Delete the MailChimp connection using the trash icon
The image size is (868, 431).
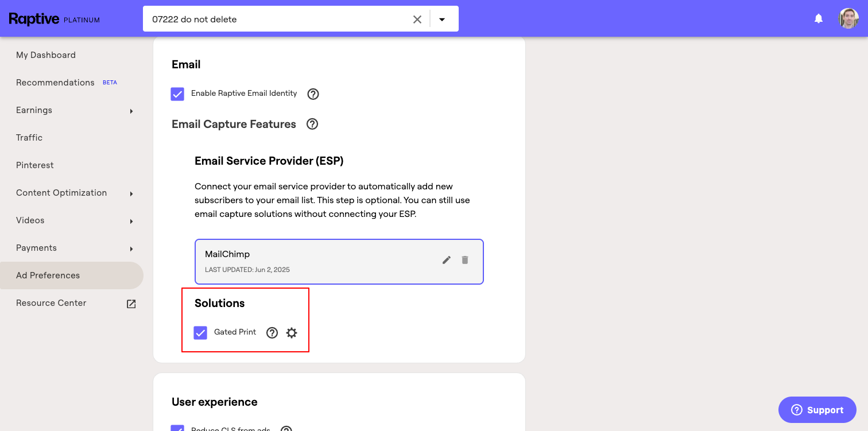(465, 260)
